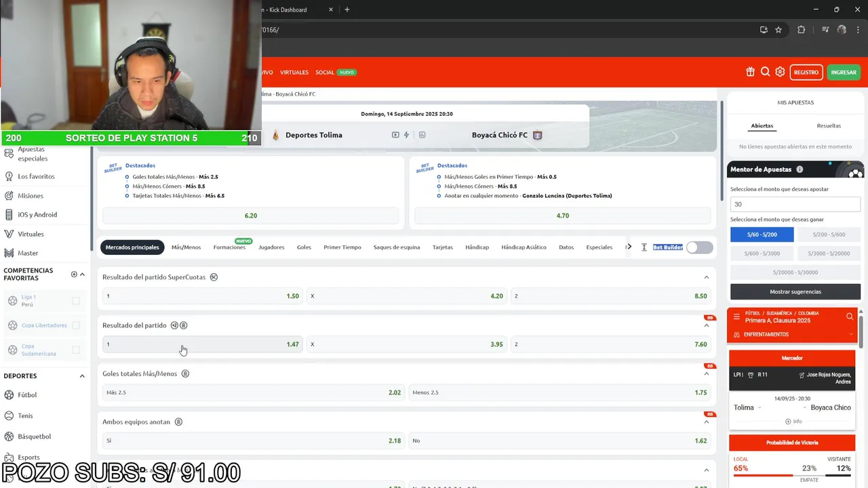Image resolution: width=868 pixels, height=488 pixels.
Task: Add a favorite competition with plus icon
Action: 74,274
